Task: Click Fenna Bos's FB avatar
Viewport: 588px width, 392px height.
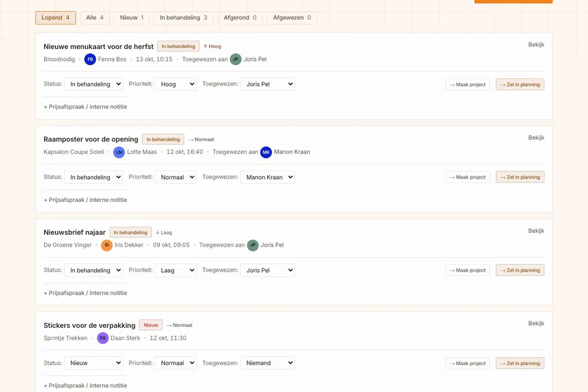Action: [x=90, y=59]
